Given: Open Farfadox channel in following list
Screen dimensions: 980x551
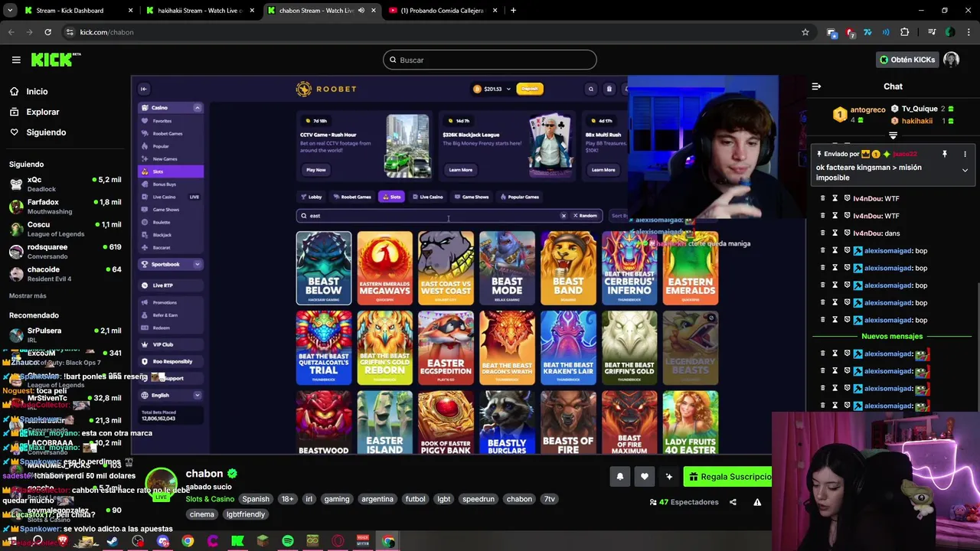Looking at the screenshot, I should 65,207.
